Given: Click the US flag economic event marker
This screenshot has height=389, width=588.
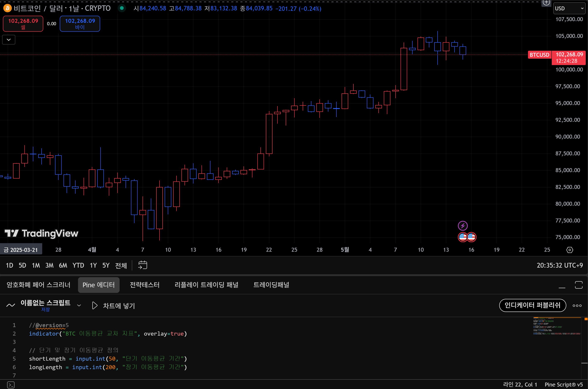Looking at the screenshot, I should tap(463, 237).
